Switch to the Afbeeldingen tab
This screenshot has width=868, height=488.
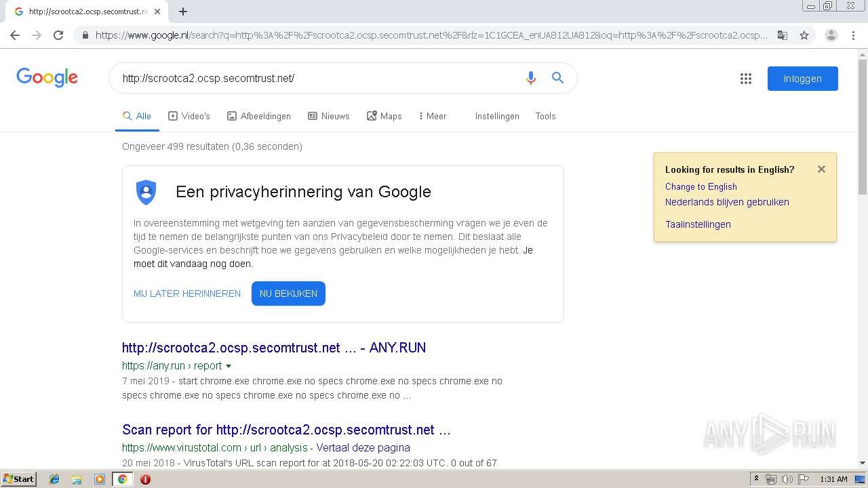pos(259,116)
